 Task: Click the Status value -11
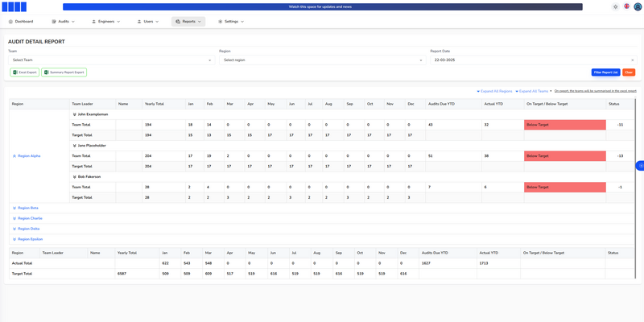point(620,125)
